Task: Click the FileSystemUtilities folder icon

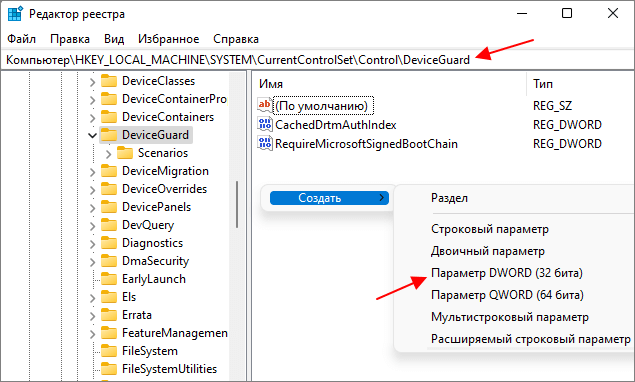Action: (109, 369)
